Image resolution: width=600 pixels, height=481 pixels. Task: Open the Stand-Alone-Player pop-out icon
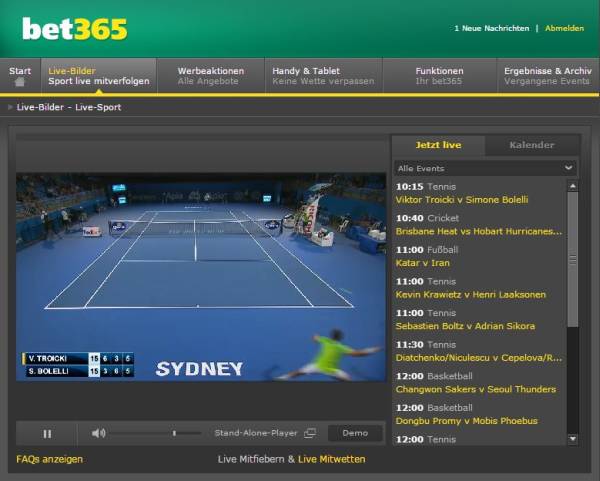pyautogui.click(x=310, y=433)
